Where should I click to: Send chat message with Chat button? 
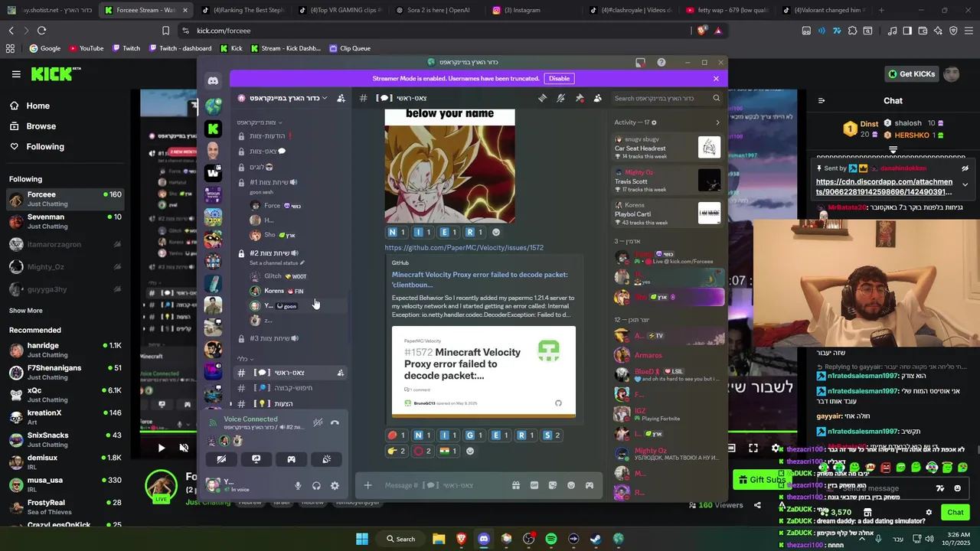point(955,512)
